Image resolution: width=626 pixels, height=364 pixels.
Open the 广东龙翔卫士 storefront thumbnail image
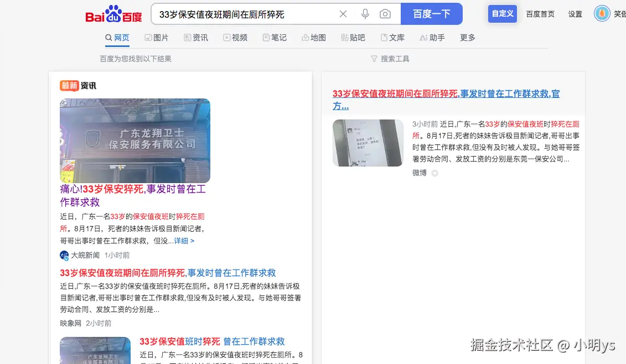tap(135, 140)
